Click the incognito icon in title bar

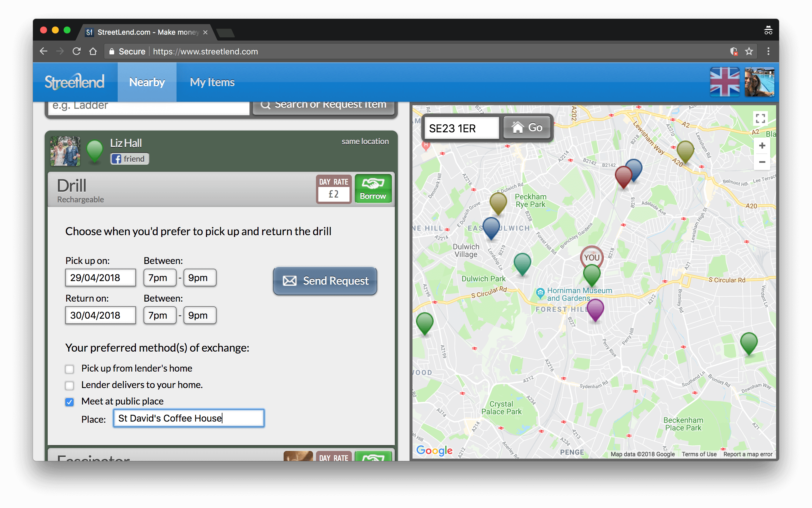coord(768,31)
